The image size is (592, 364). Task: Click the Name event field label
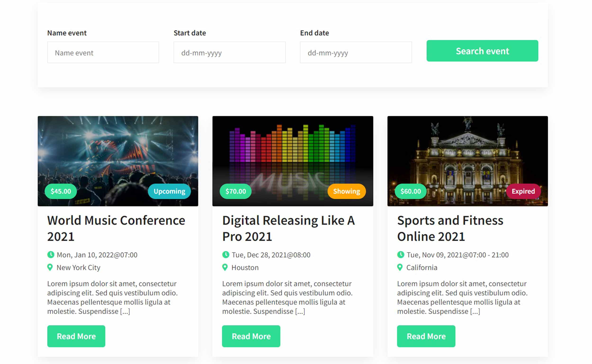coord(67,33)
